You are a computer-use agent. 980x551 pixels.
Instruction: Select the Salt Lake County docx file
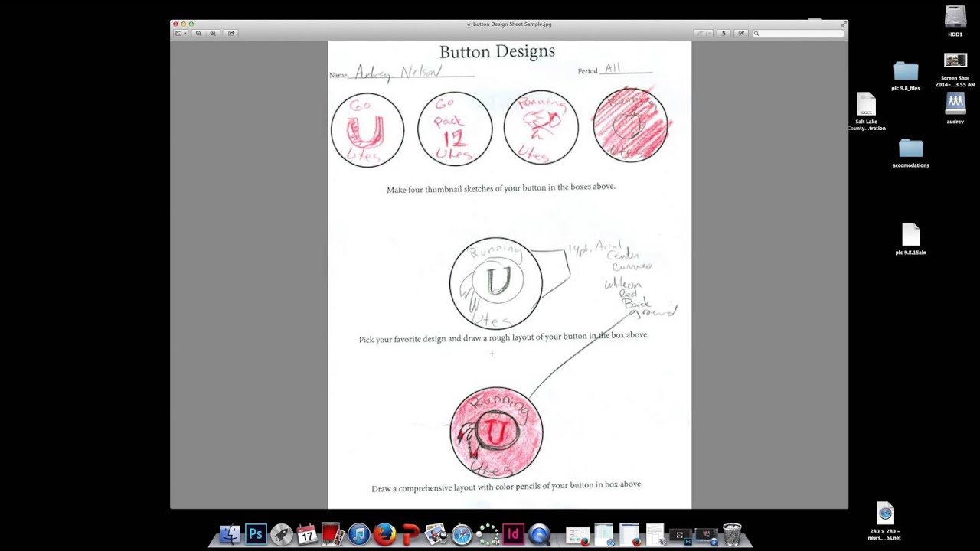[x=867, y=112]
